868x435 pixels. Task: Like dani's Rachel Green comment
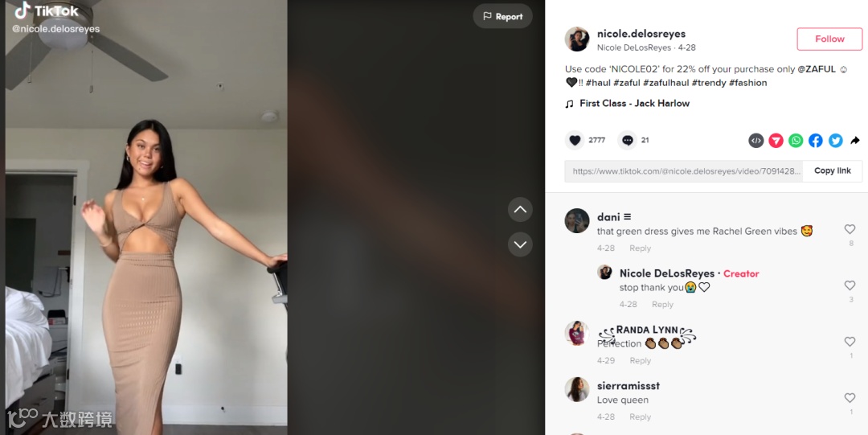(850, 229)
